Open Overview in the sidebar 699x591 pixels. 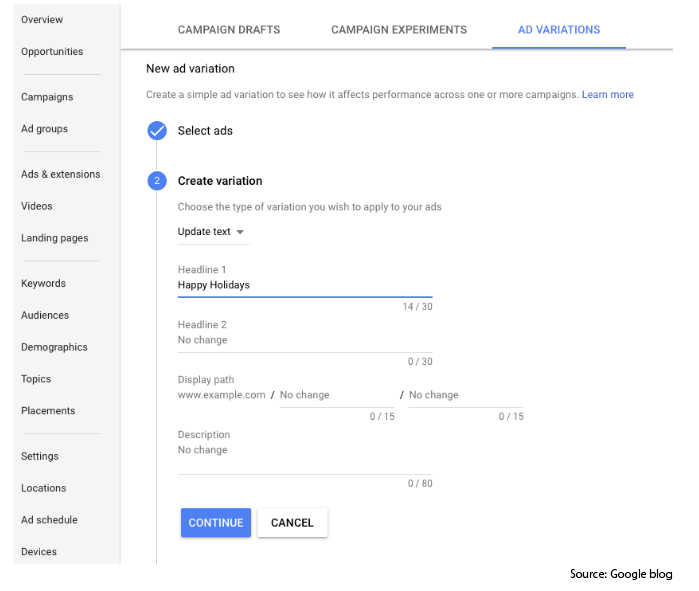42,20
